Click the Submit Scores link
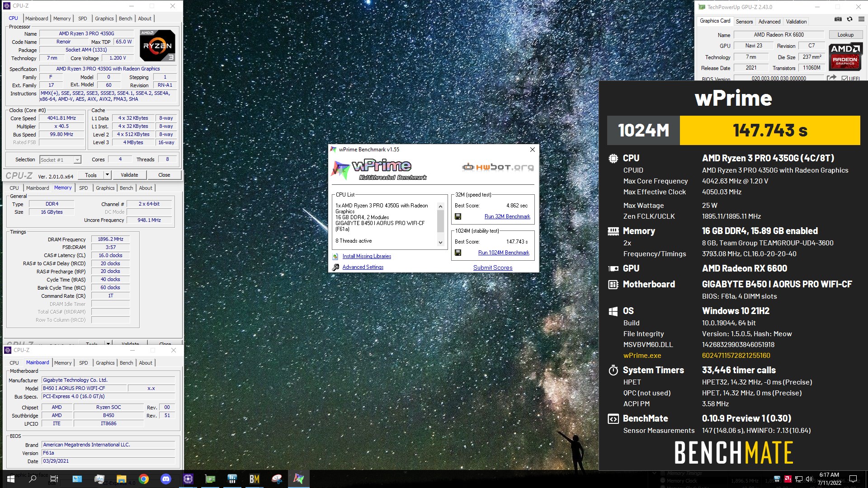The height and width of the screenshot is (488, 868). (x=493, y=267)
